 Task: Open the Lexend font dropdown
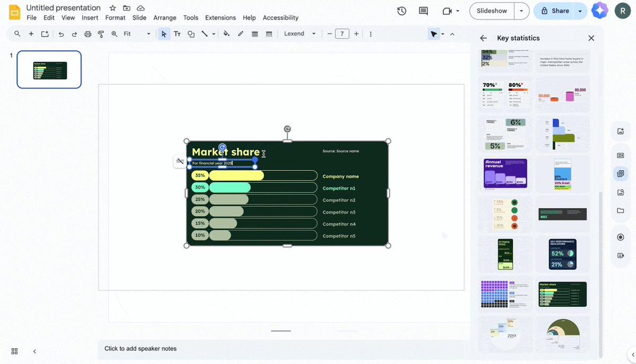313,33
